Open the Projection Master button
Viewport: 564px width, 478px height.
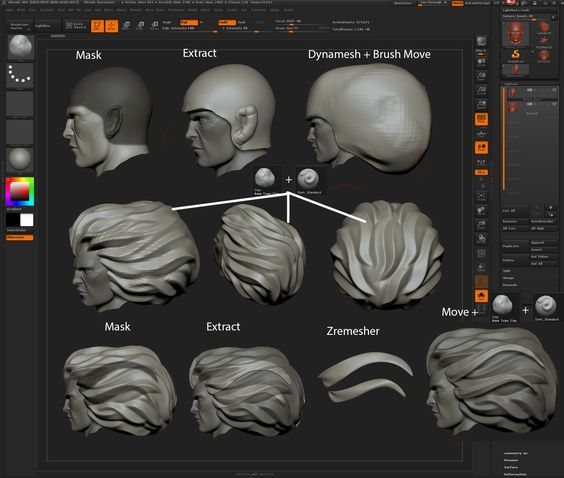tap(20, 26)
